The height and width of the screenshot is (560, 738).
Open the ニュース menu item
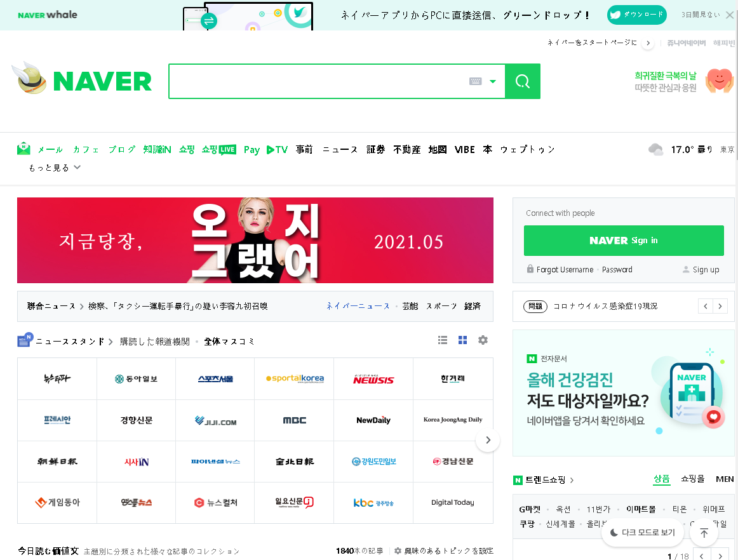(340, 150)
